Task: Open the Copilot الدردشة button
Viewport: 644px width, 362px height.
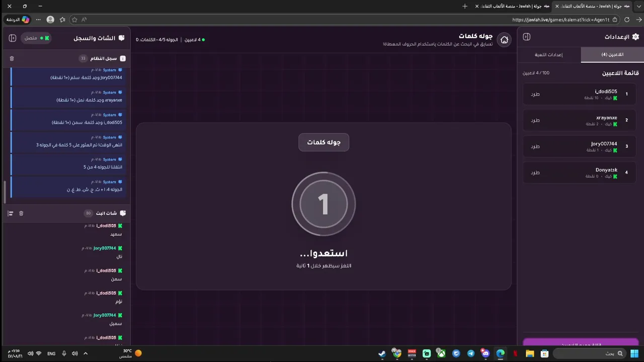Action: click(x=18, y=20)
